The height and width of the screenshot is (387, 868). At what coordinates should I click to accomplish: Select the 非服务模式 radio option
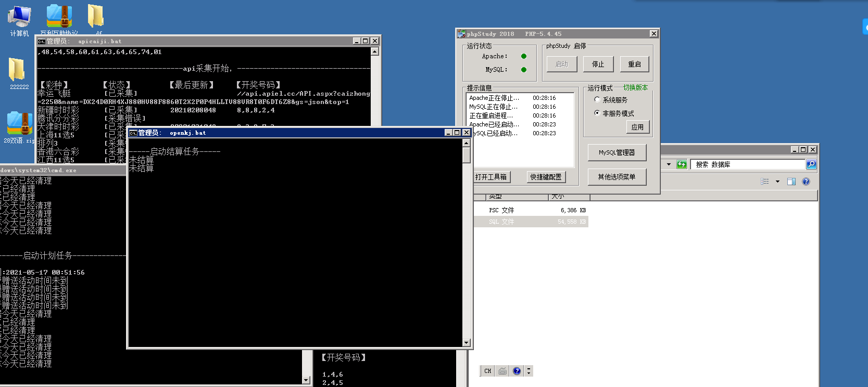click(x=597, y=113)
